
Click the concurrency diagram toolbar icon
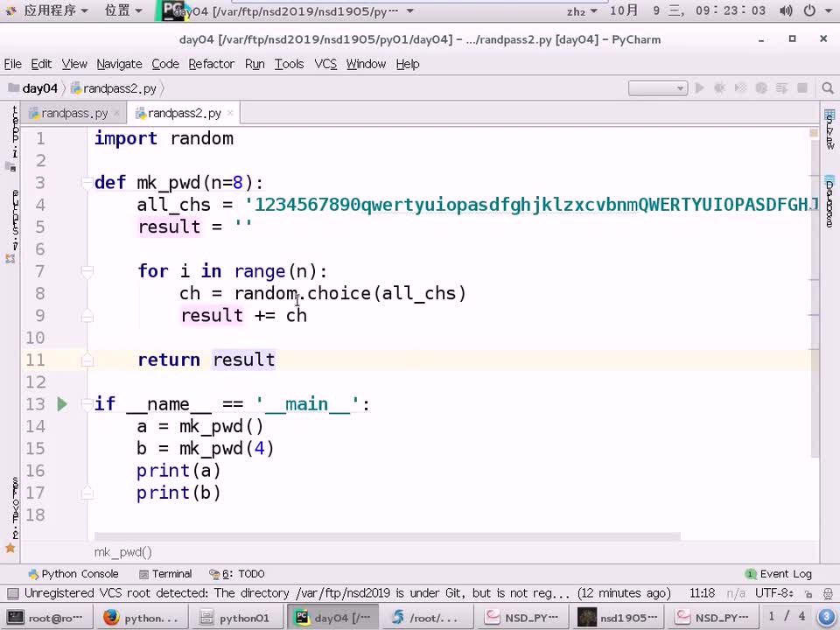point(781,87)
